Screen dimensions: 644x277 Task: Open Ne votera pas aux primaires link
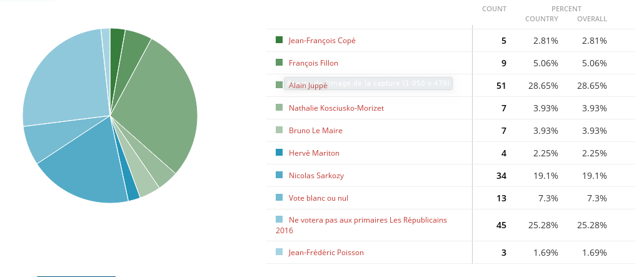[x=368, y=220]
